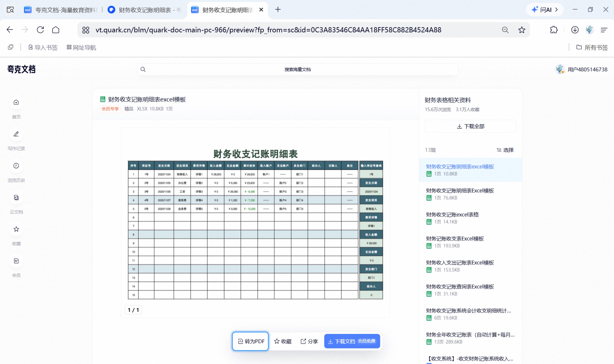Screen dimensions: 614x364
Task: Open browser downloads icon
Action: tap(575, 30)
